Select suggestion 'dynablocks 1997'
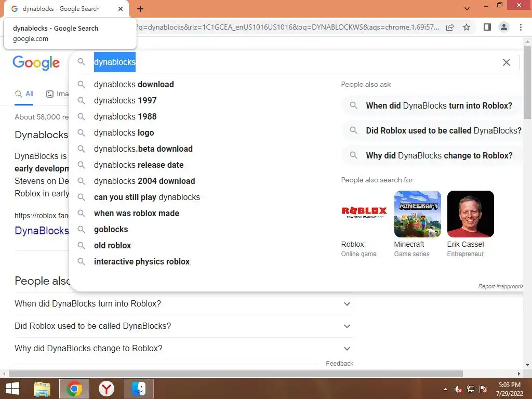The height and width of the screenshot is (399, 532). pos(125,100)
